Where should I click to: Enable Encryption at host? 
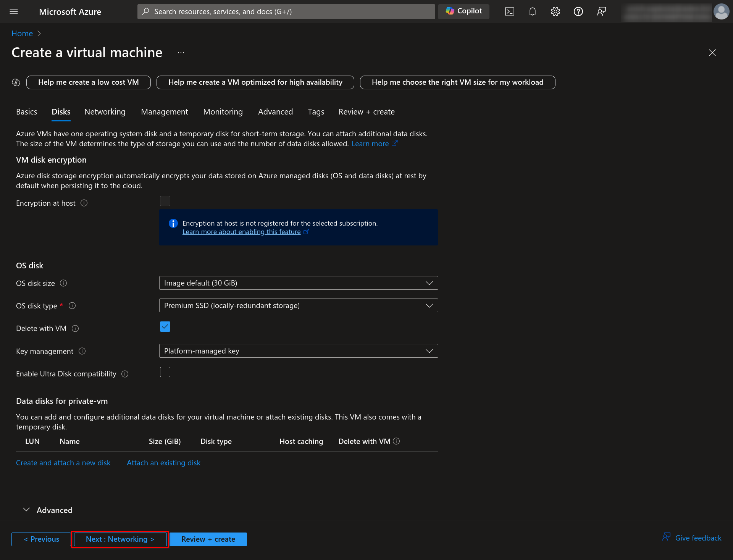tap(165, 201)
